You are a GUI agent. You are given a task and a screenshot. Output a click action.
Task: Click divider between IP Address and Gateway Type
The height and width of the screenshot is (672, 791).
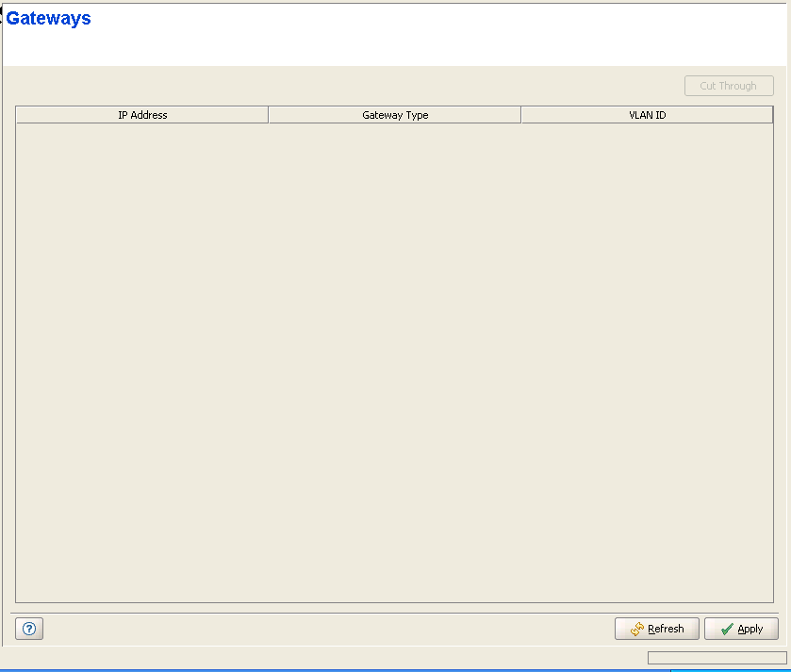pyautogui.click(x=269, y=115)
